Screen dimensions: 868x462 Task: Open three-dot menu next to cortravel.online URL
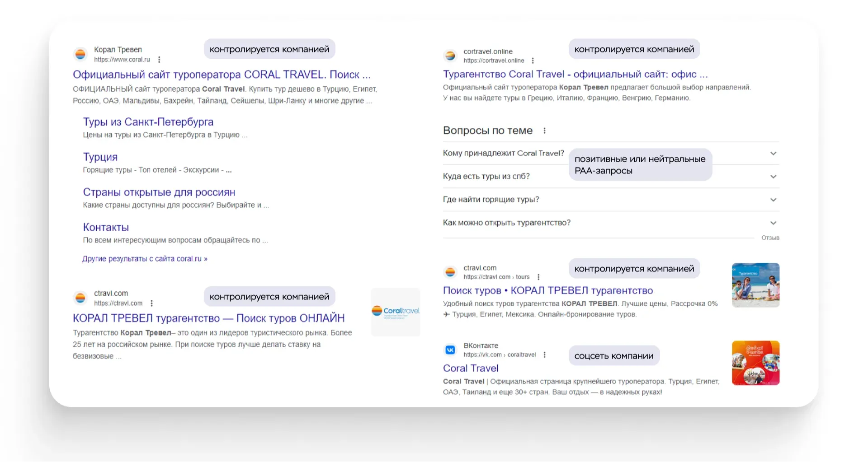point(533,61)
